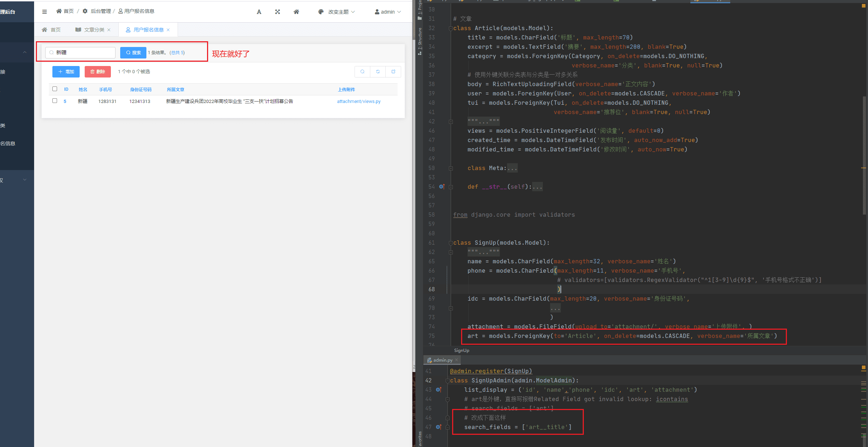The height and width of the screenshot is (447, 868).
Task: Fold the class SignUpAdmin block
Action: coord(447,381)
